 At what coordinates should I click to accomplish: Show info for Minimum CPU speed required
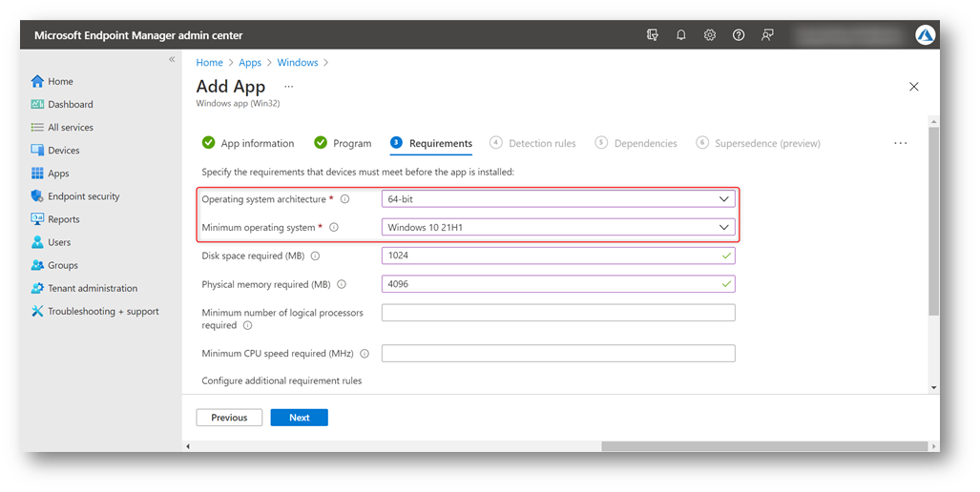click(365, 354)
